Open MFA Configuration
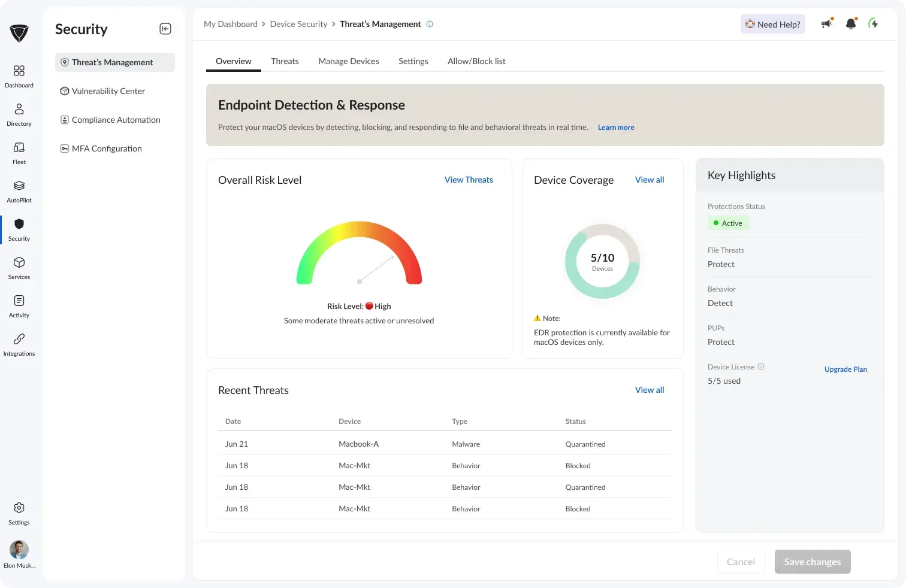This screenshot has width=906, height=588. (x=107, y=148)
